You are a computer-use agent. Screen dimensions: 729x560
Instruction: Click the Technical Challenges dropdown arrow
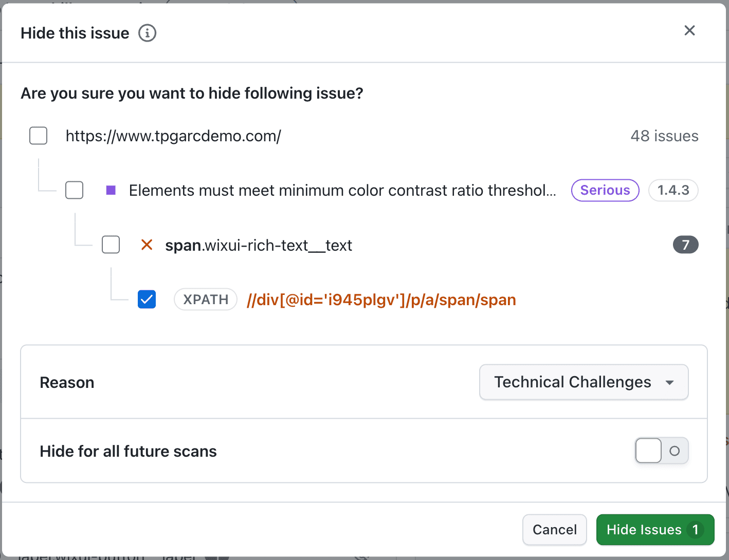(670, 382)
